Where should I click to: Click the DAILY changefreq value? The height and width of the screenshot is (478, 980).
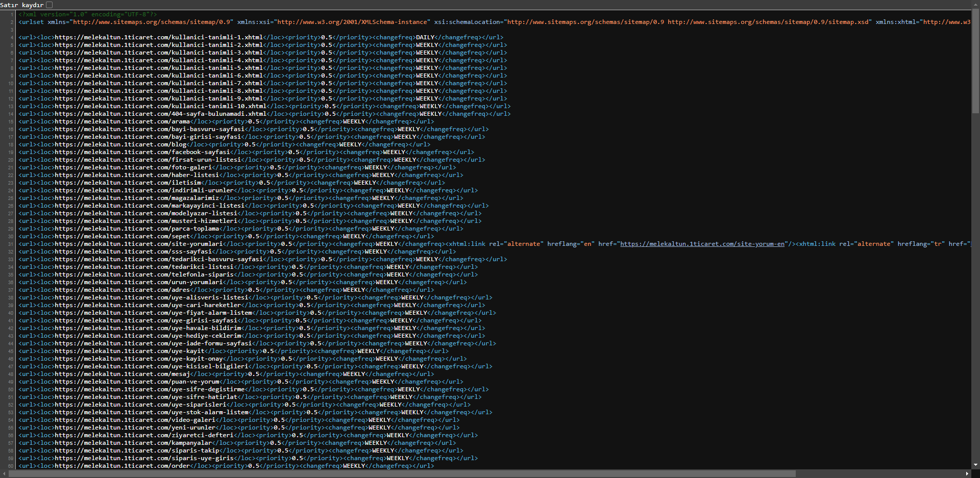[425, 37]
